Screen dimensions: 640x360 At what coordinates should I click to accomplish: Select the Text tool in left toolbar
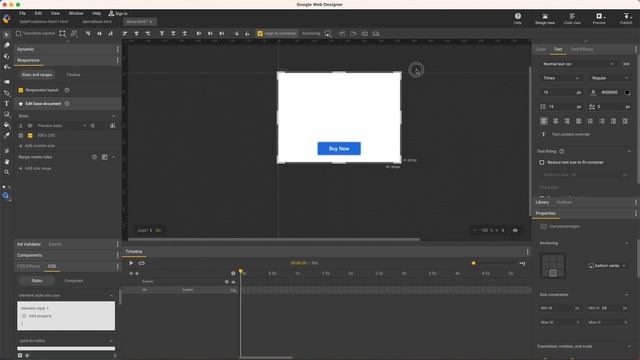tap(7, 104)
